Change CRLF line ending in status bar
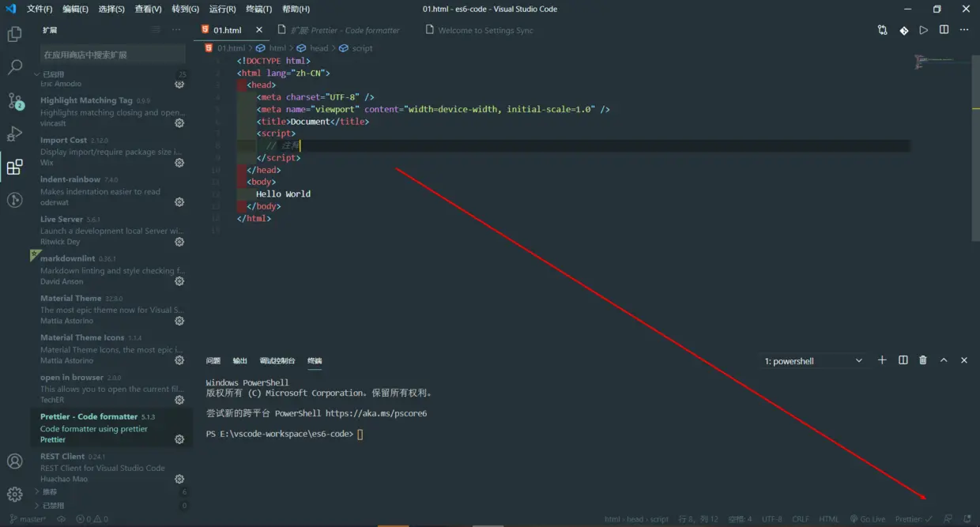 (x=800, y=519)
